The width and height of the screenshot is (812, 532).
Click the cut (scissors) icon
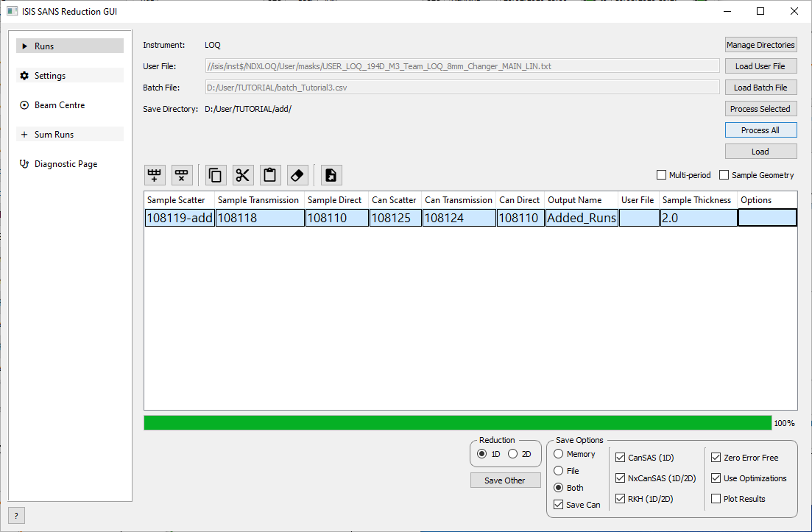click(x=243, y=175)
